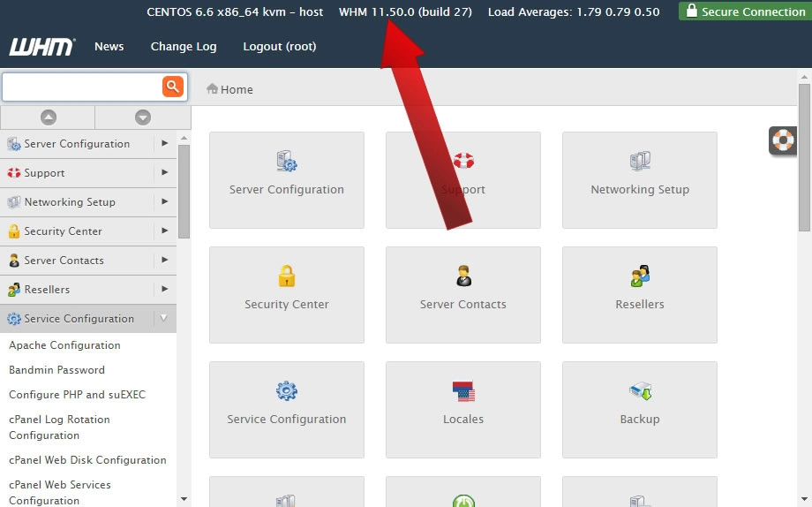Open the Resellers tile icon

(640, 276)
